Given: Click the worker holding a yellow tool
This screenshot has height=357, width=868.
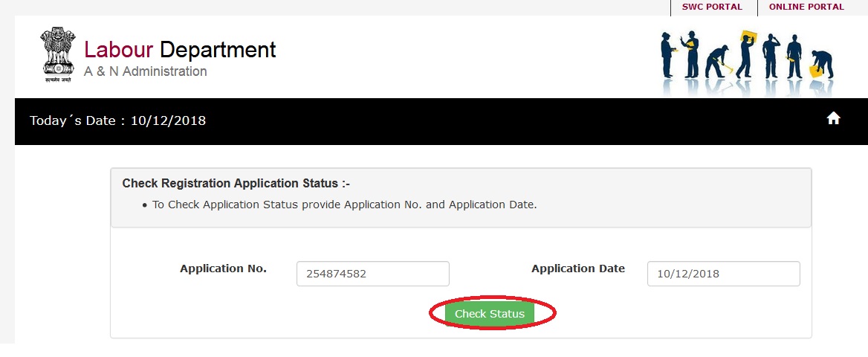Looking at the screenshot, I should point(794,56).
